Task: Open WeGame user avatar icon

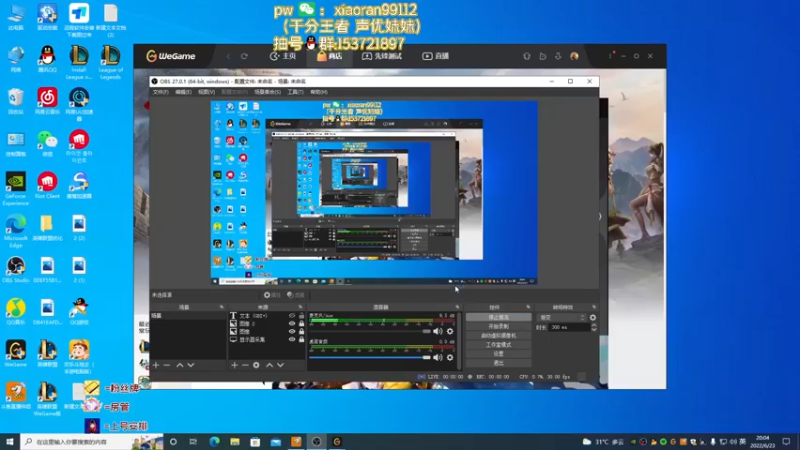Action: [x=574, y=56]
